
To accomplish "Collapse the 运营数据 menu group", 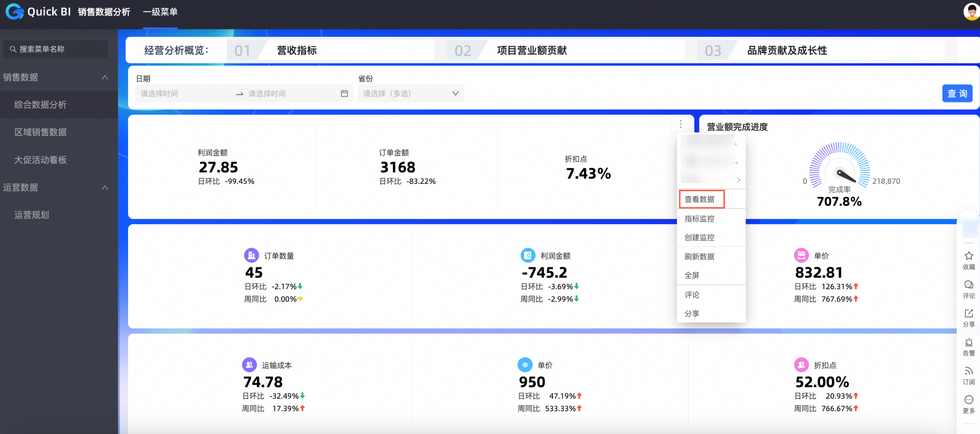I will 105,188.
